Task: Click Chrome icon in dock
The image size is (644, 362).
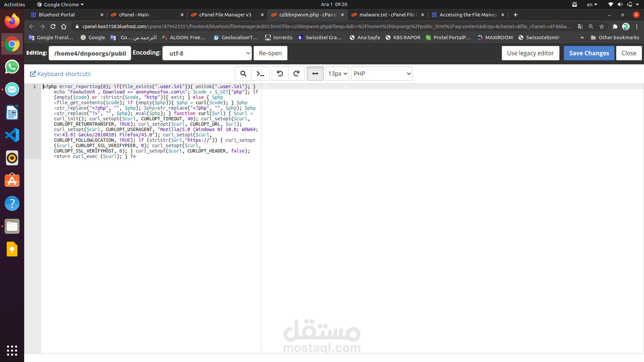Action: (12, 44)
